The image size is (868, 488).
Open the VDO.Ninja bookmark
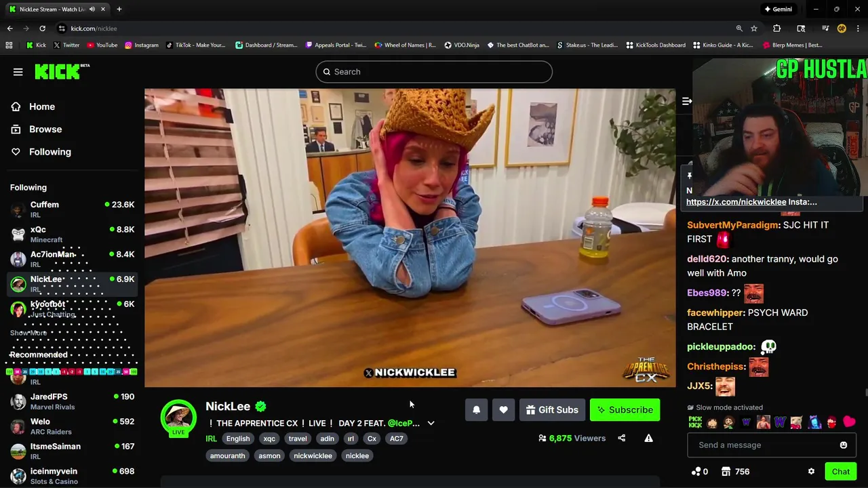point(462,45)
